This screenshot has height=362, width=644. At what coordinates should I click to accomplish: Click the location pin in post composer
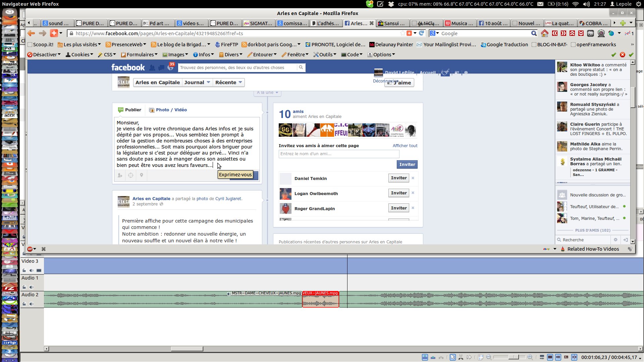142,175
